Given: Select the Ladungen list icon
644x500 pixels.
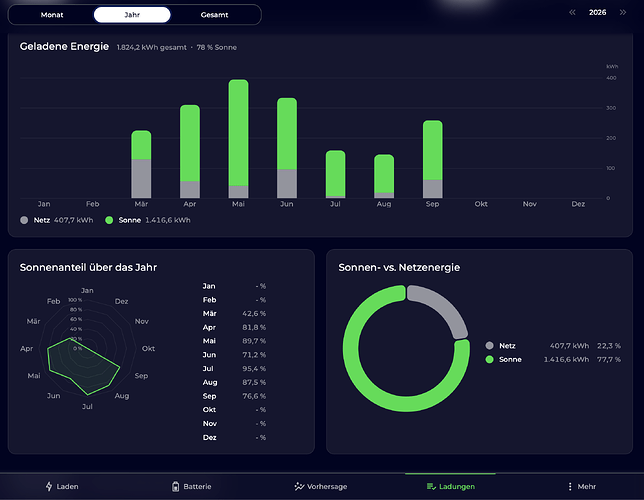Looking at the screenshot, I should coord(431,486).
